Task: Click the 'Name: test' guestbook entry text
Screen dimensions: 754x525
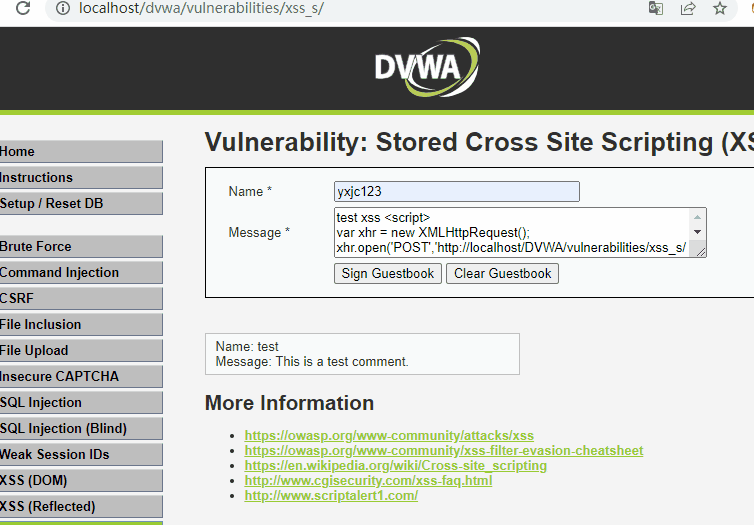Action: coord(247,346)
